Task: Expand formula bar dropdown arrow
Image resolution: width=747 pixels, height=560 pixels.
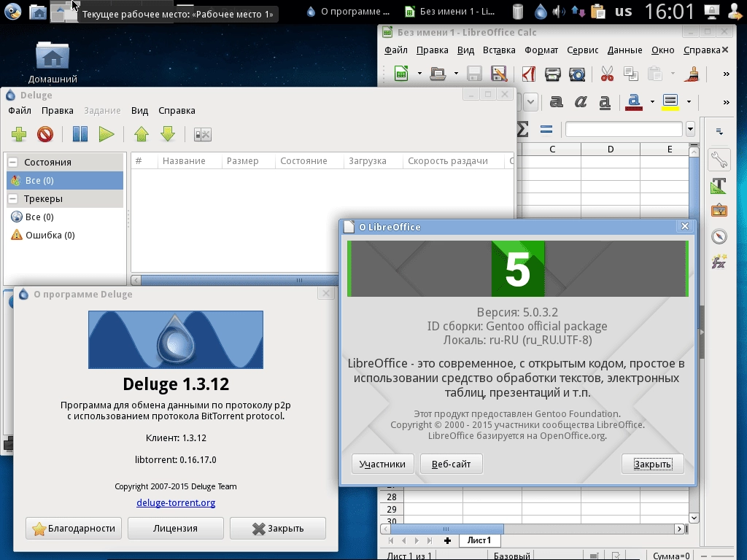Action: point(690,129)
